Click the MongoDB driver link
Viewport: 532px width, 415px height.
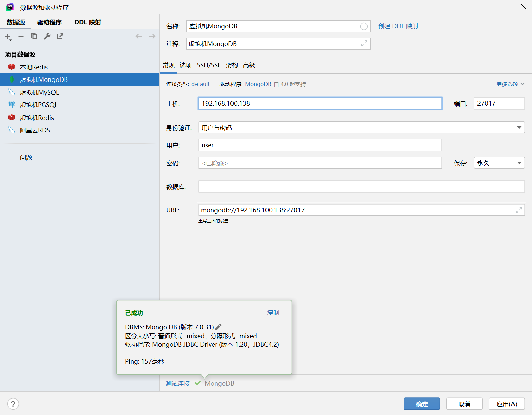point(258,84)
